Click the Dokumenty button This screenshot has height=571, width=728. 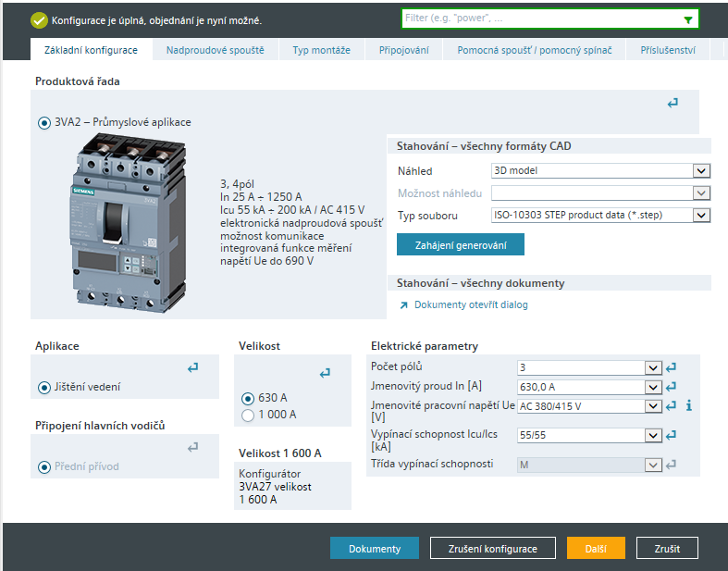[375, 548]
